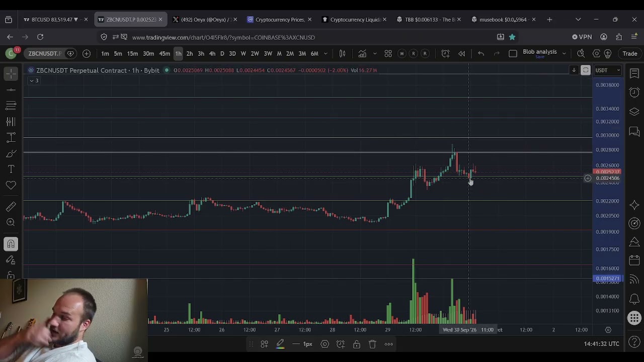The image size is (644, 362).
Task: Select the Text annotation tool
Action: point(11,169)
